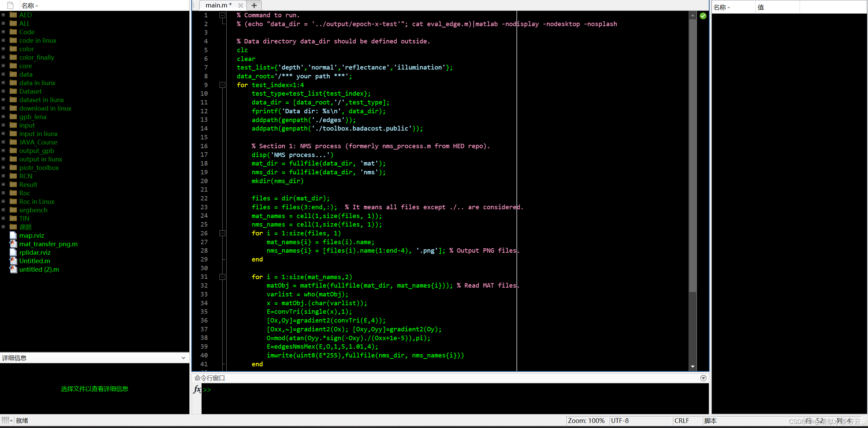Select the map.rviz file icon
The height and width of the screenshot is (428, 868).
coord(13,235)
